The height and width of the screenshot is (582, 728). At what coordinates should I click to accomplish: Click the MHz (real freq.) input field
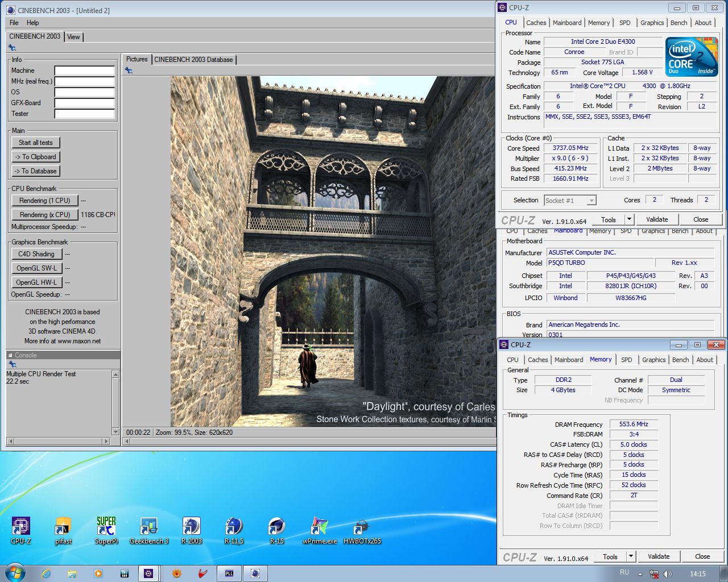pos(85,81)
